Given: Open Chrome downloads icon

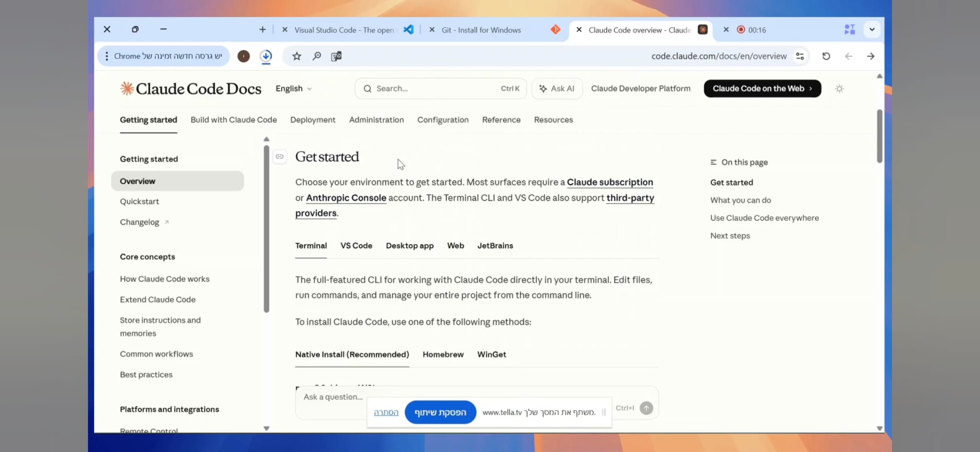Looking at the screenshot, I should (x=266, y=56).
